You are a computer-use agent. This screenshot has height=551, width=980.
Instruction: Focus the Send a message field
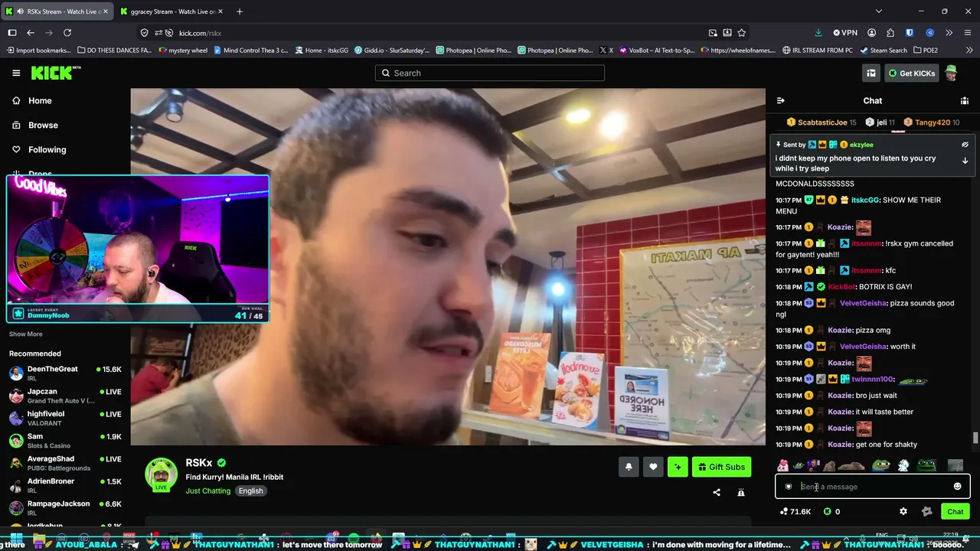click(x=873, y=487)
